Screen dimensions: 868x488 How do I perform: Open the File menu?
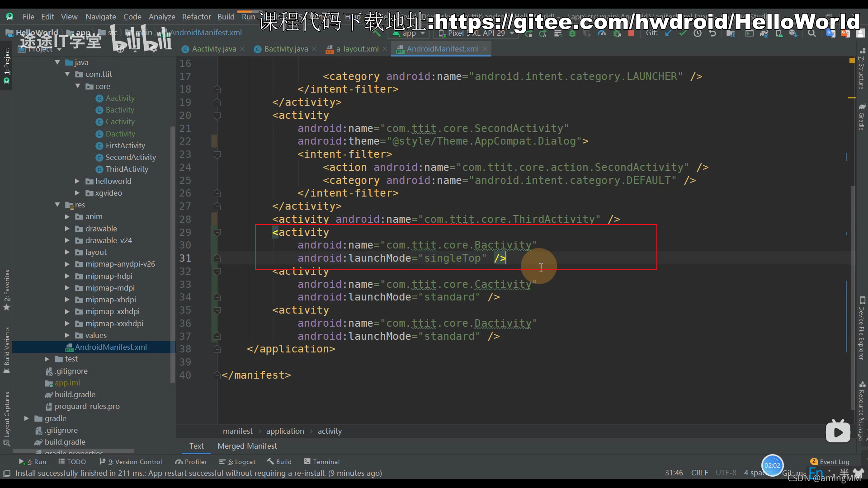28,17
